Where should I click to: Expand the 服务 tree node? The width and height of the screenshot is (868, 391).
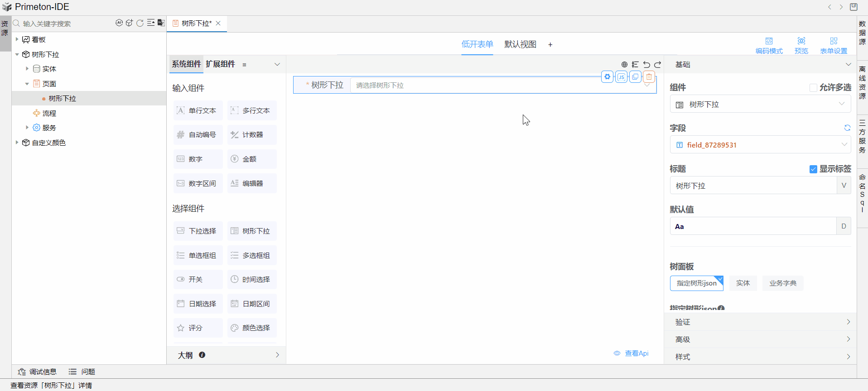point(27,128)
